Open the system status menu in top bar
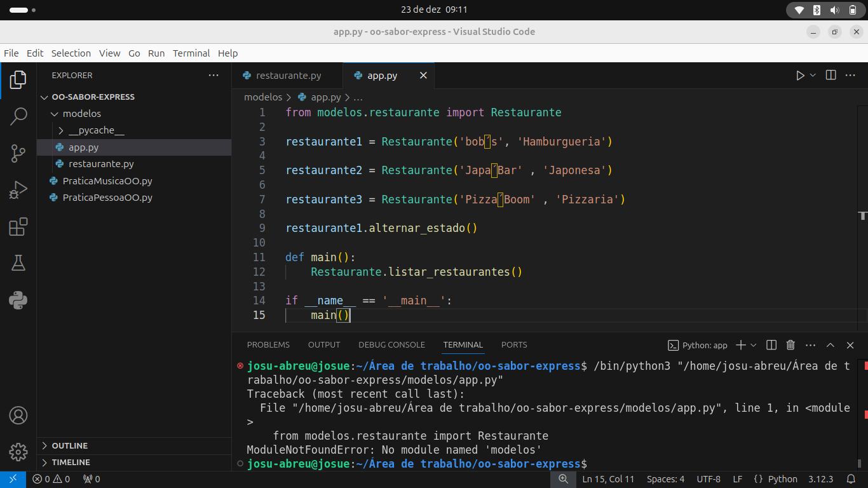 point(826,10)
